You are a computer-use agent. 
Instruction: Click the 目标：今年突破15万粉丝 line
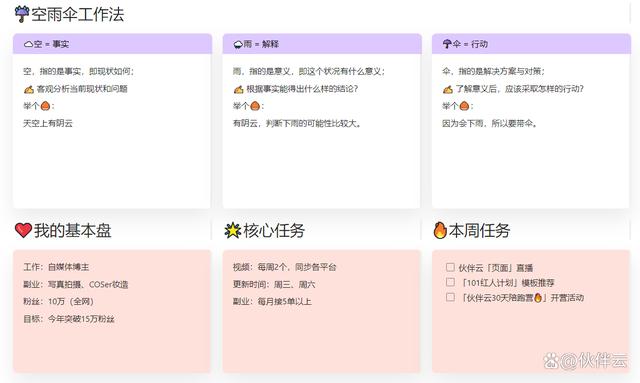pyautogui.click(x=69, y=319)
